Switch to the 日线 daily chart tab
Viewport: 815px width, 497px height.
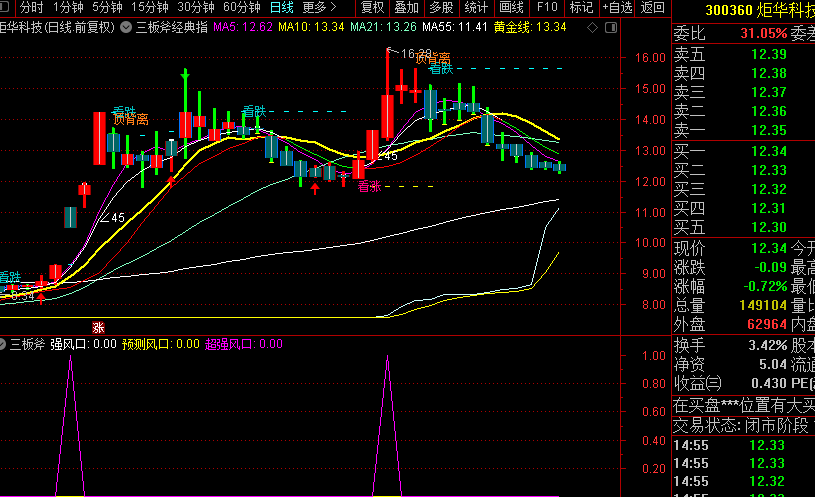pyautogui.click(x=281, y=8)
